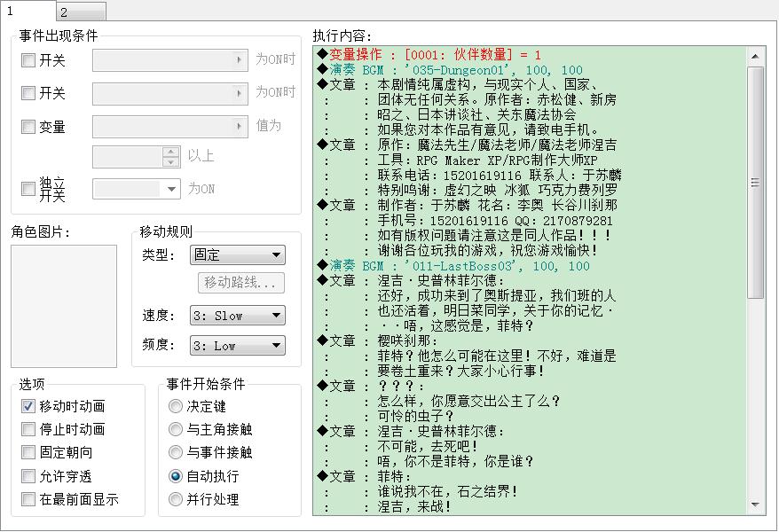
Task: Select the line 如果您对本作品有意见
Action: tap(530, 129)
